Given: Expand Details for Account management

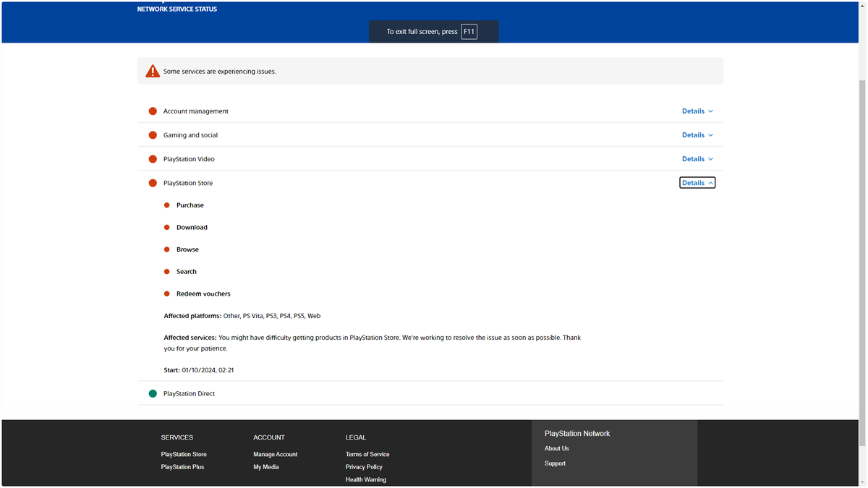Looking at the screenshot, I should 697,111.
